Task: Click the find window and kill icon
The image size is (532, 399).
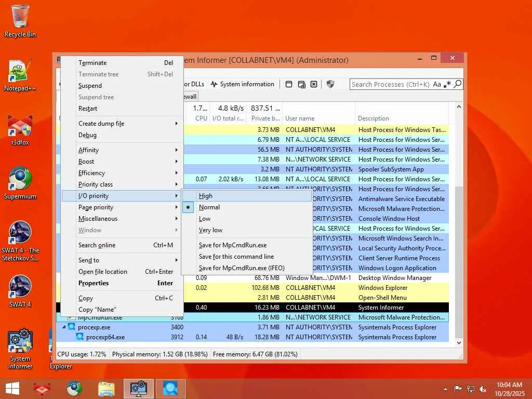Action: point(314,84)
